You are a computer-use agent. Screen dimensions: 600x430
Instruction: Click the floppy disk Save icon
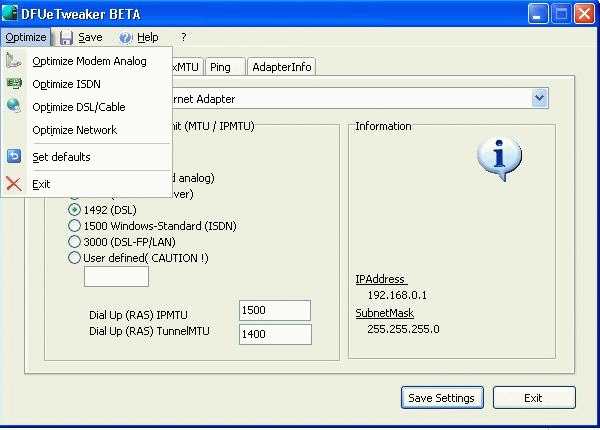coord(67,37)
